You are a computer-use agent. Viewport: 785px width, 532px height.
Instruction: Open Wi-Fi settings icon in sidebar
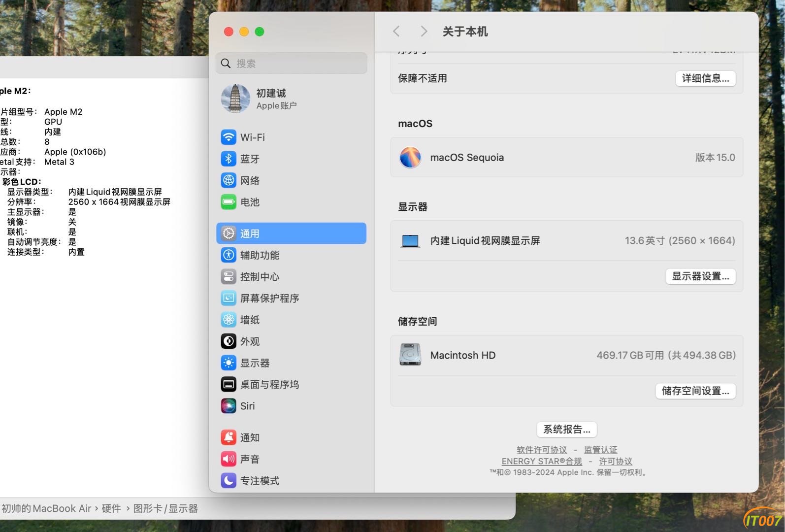tap(229, 137)
